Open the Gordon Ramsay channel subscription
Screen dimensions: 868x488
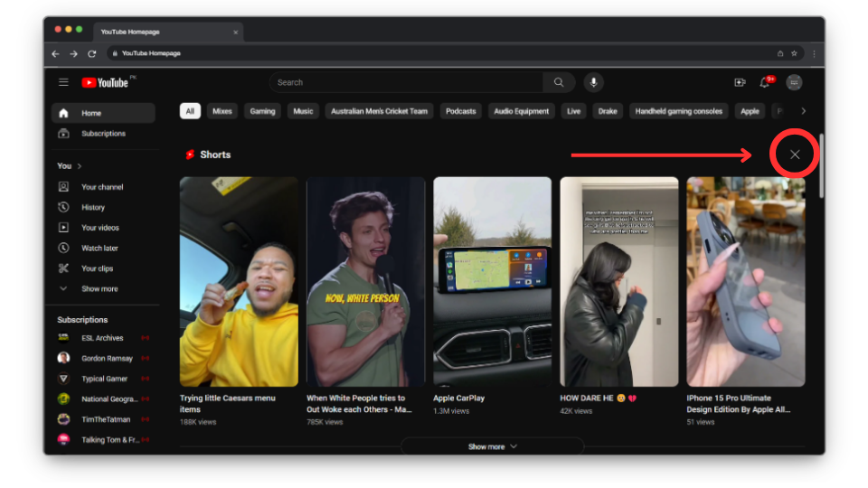(x=107, y=358)
